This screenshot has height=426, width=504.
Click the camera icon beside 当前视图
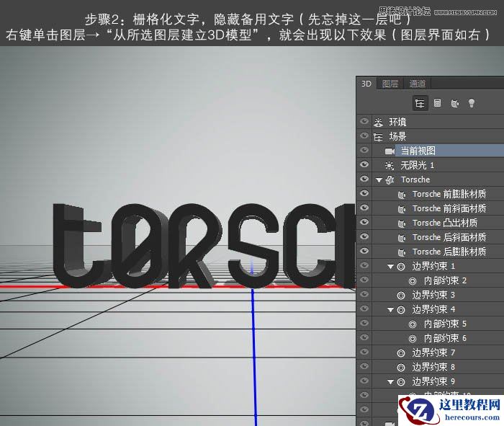tap(390, 151)
